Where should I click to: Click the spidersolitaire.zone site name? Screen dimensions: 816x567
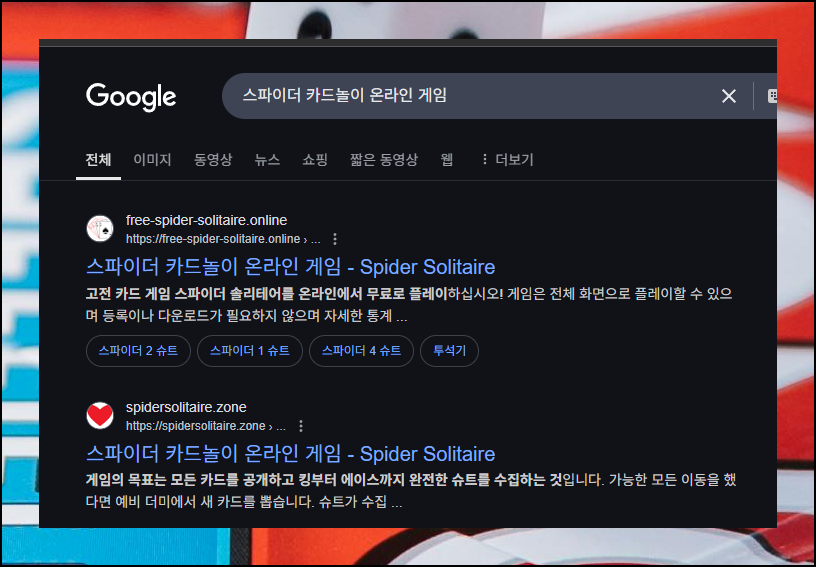tap(186, 407)
